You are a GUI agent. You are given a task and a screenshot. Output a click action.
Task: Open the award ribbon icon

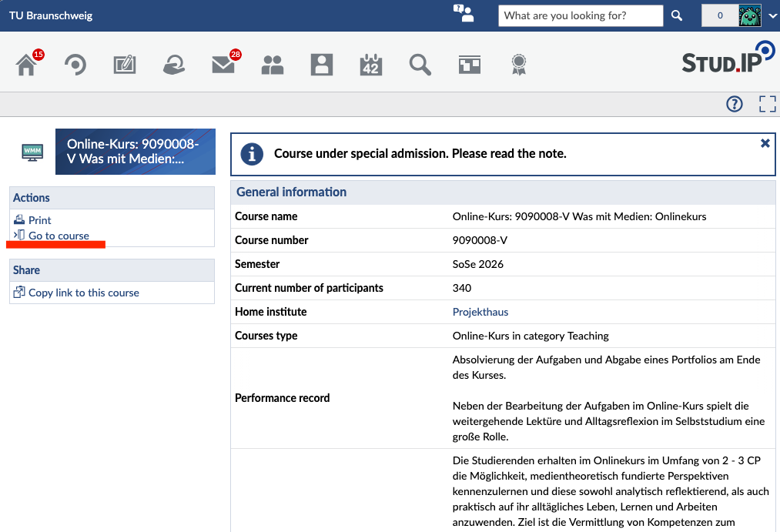pos(519,65)
